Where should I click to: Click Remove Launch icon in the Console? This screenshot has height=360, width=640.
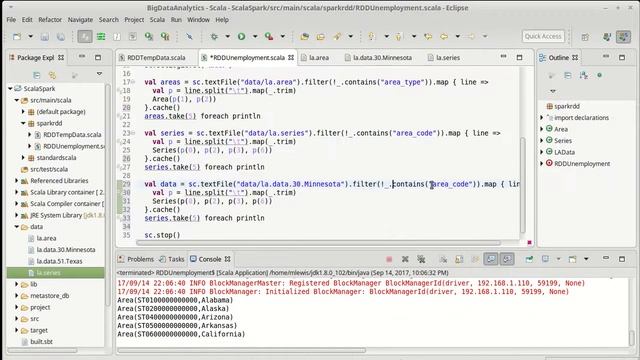coord(405,259)
